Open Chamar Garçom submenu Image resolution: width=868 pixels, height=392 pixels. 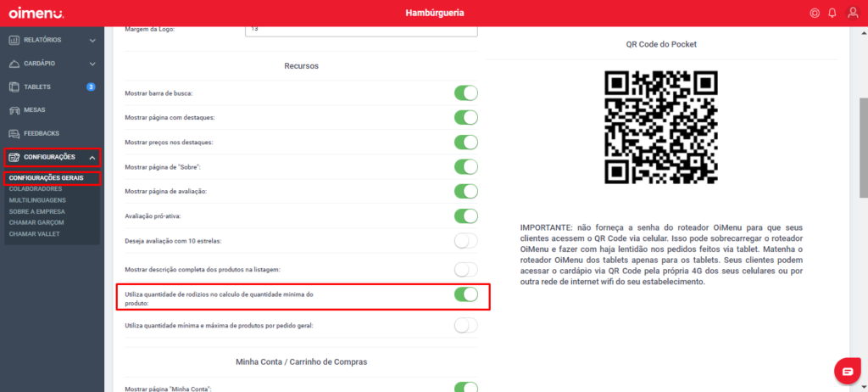coord(36,222)
